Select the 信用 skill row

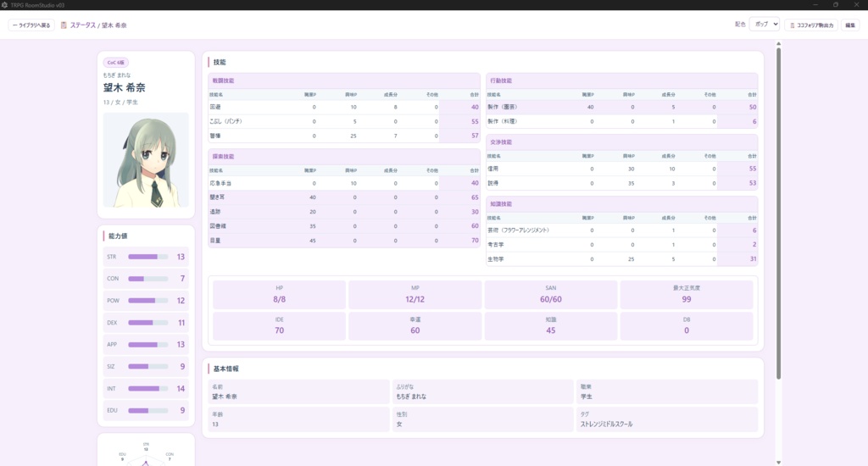click(x=621, y=169)
